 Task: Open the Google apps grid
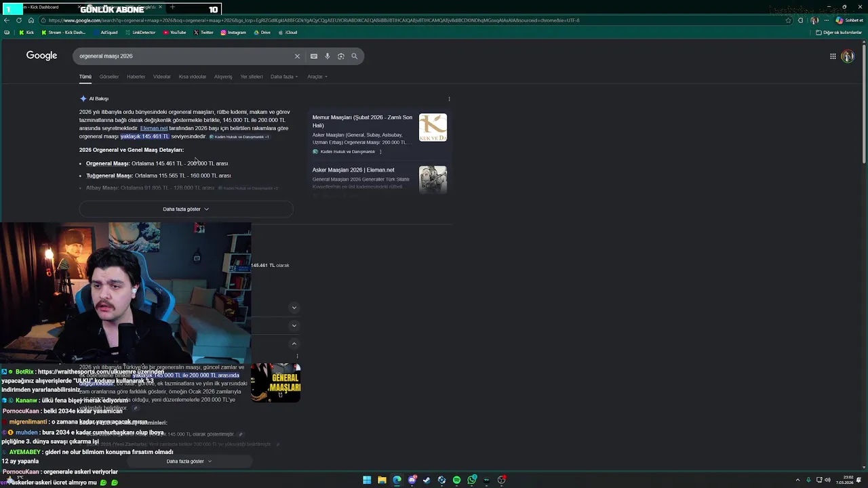pos(833,56)
